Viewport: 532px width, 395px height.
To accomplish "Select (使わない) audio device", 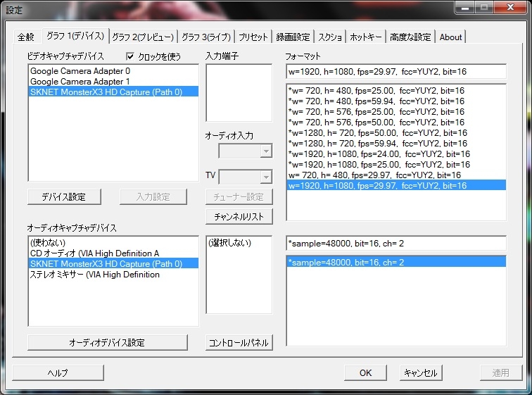I will [113, 243].
